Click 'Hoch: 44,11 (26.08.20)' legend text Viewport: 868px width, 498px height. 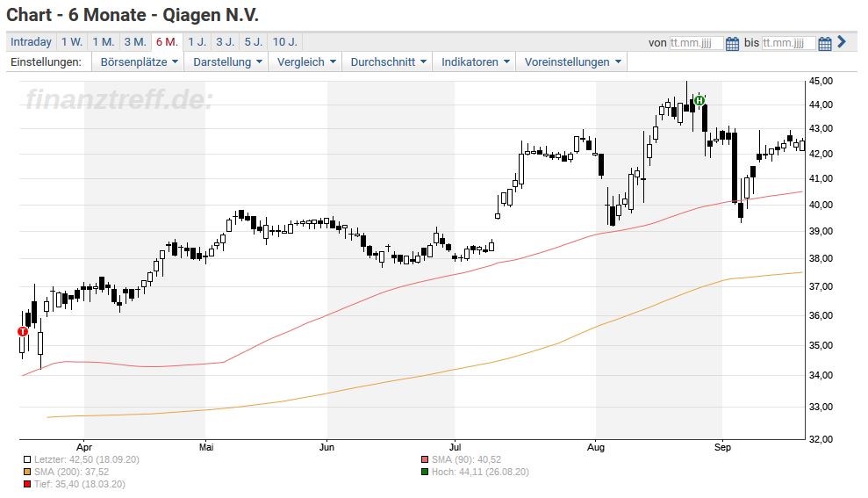(480, 472)
